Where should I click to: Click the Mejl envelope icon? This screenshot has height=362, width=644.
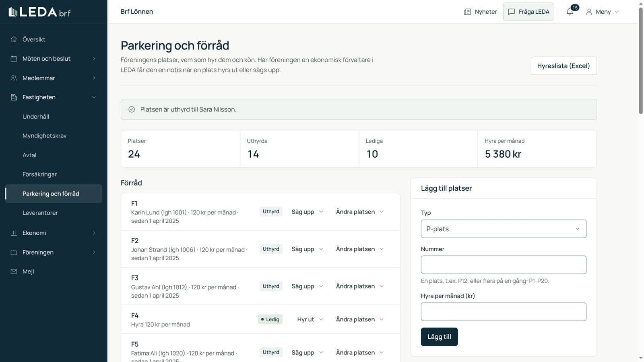click(14, 271)
